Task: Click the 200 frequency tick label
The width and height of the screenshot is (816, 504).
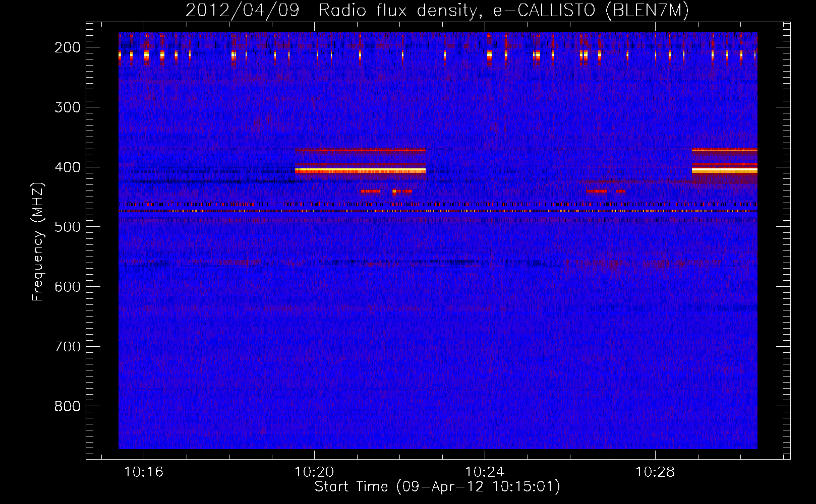Action: [x=68, y=47]
